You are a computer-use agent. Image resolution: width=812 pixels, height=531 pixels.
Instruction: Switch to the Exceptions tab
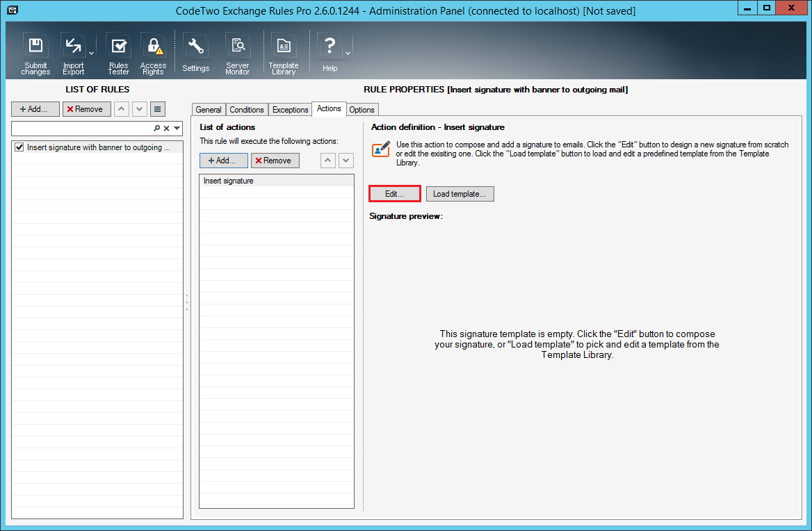(x=290, y=110)
